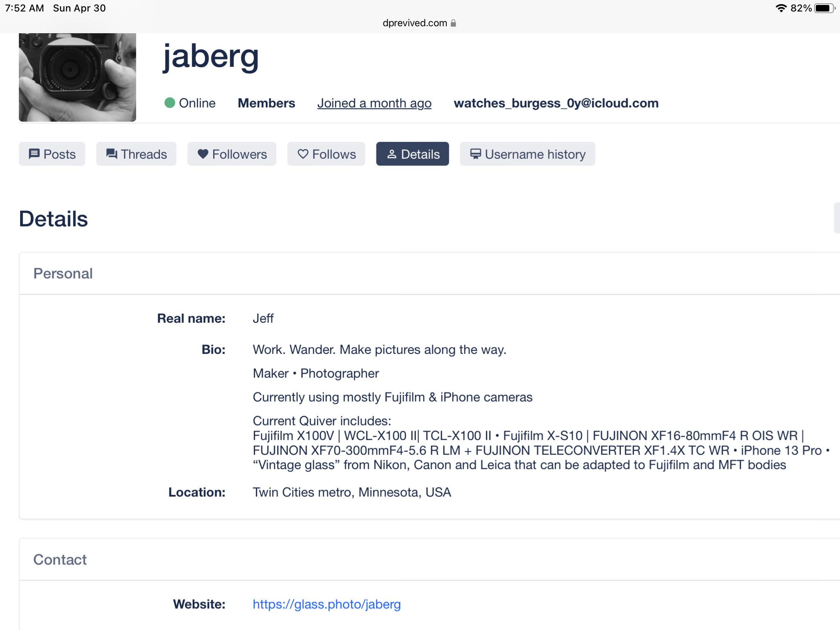
Task: Click the person icon on Details tab
Action: (392, 154)
